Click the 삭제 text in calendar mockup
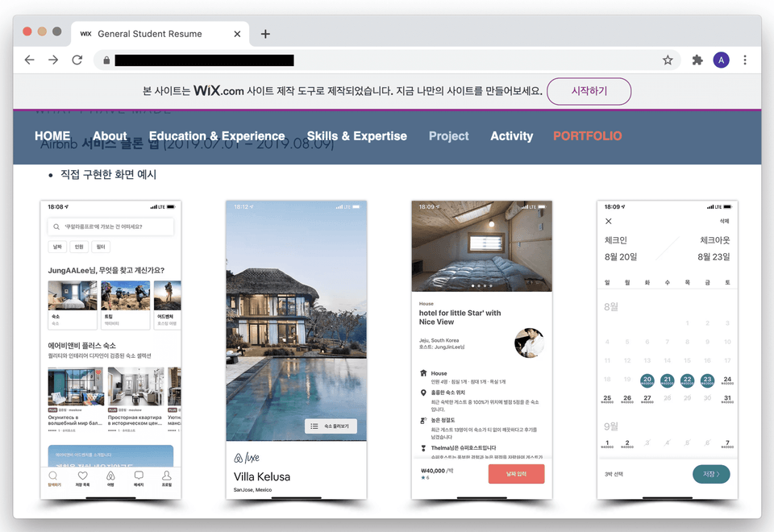This screenshot has height=532, width=774. 724,221
